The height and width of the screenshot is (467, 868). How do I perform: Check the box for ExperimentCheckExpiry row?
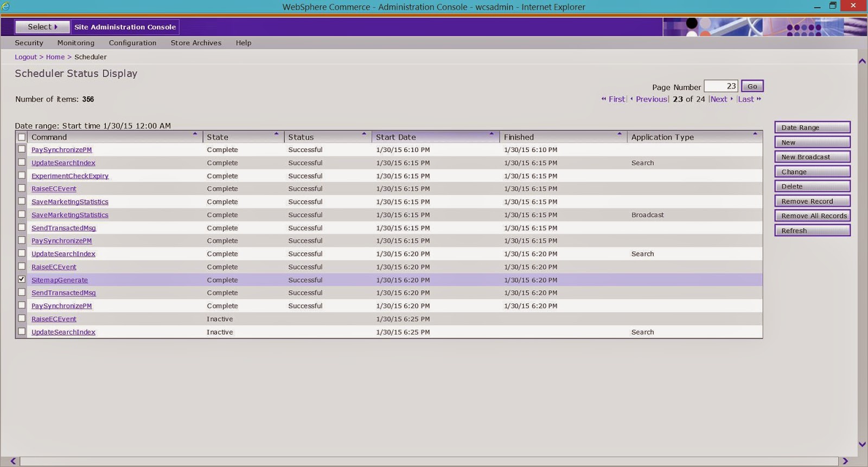click(22, 175)
